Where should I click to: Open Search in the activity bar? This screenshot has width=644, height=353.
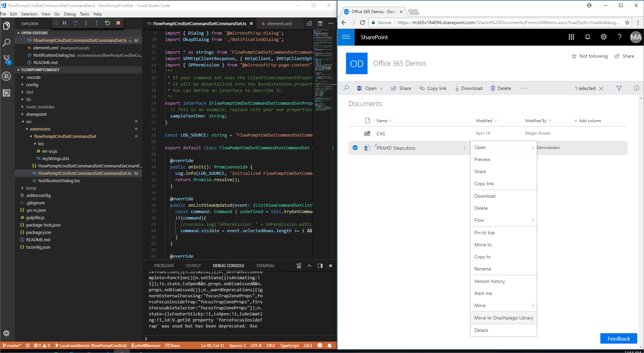(6, 43)
